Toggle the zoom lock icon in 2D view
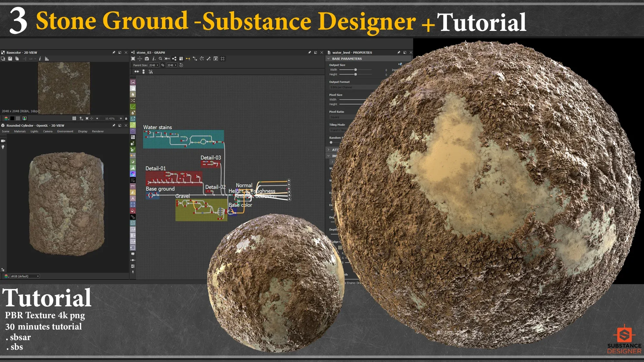The height and width of the screenshot is (362, 644). pyautogui.click(x=126, y=118)
